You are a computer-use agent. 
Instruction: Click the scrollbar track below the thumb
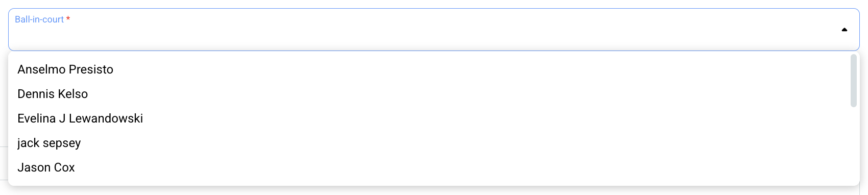point(853,145)
